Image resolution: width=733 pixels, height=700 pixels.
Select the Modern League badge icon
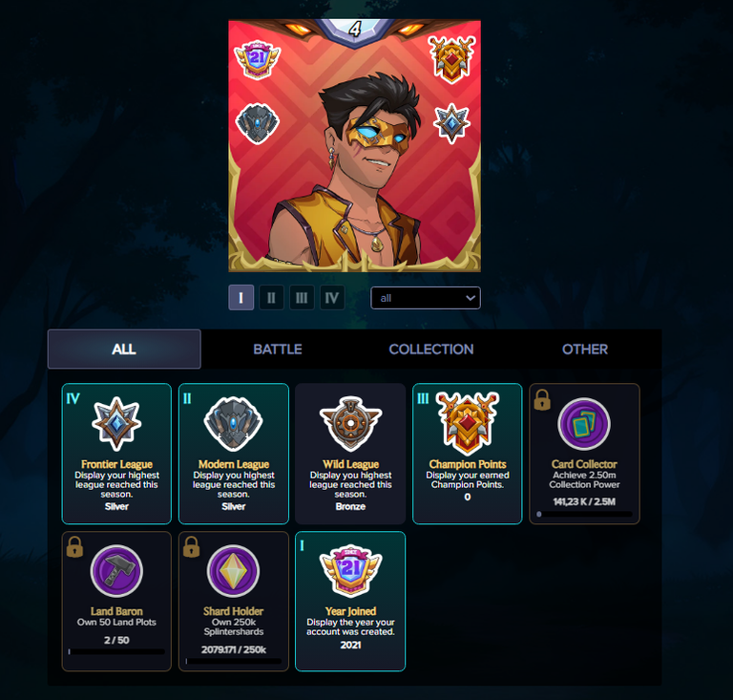pos(233,424)
